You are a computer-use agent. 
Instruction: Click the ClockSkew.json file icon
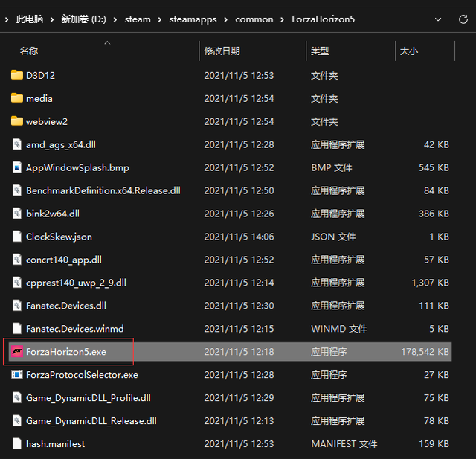tap(17, 237)
